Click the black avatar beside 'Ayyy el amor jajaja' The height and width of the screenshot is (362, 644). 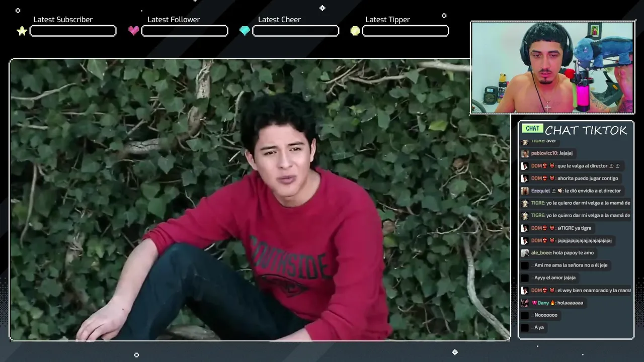(x=525, y=278)
